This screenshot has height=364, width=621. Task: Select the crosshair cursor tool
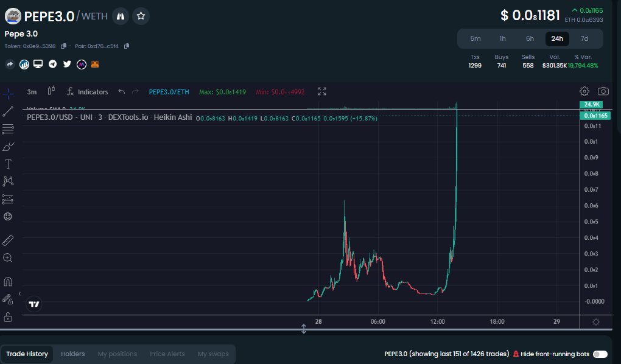click(8, 94)
